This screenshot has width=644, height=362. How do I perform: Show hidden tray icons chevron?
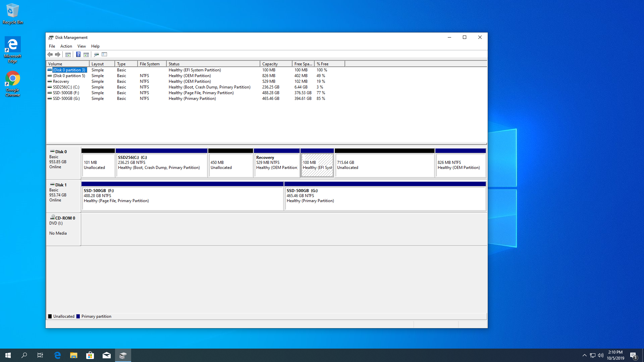(x=585, y=355)
